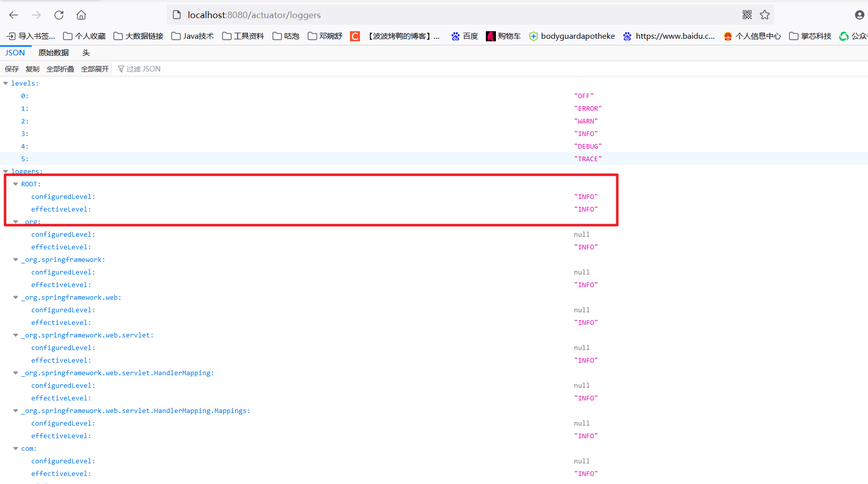Open the 百度 bookmark icon
This screenshot has height=484, width=868.
point(455,36)
